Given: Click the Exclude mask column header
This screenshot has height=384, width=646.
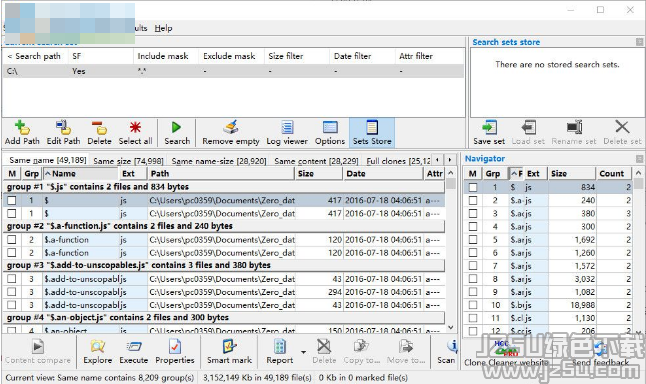Looking at the screenshot, I should 231,56.
